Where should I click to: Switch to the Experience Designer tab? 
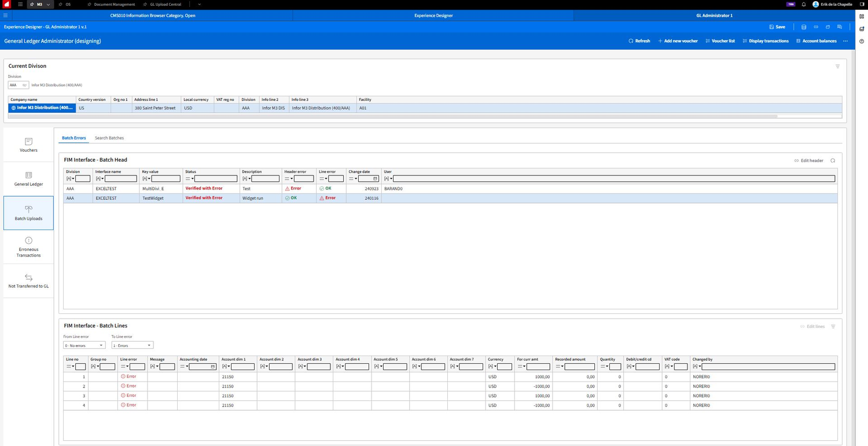coord(433,16)
